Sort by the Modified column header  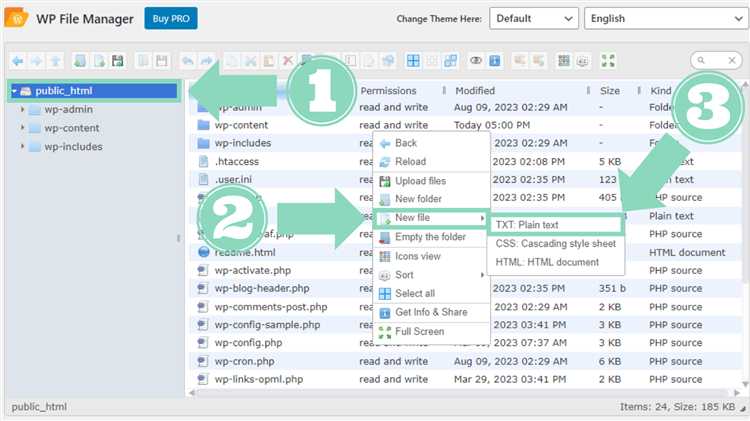click(475, 91)
